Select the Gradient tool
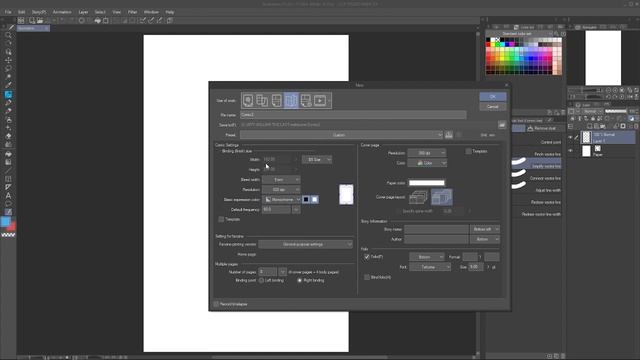640x360 pixels. 8,162
